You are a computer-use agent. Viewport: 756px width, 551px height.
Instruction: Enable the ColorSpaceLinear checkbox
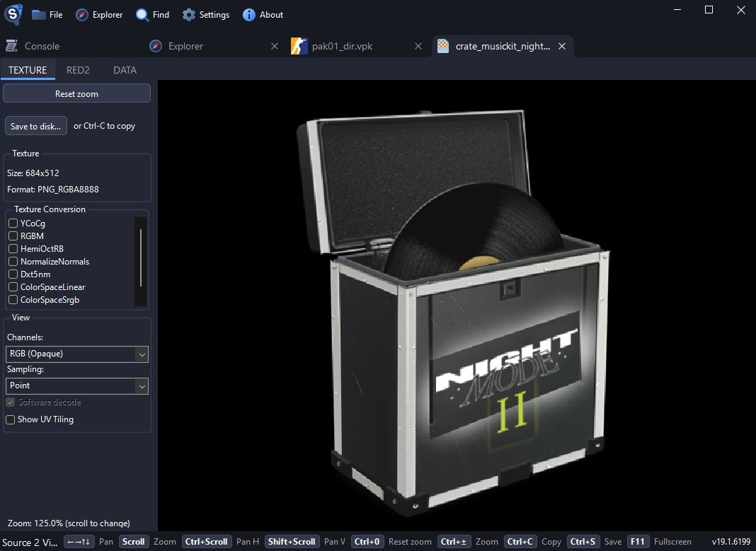click(x=13, y=286)
